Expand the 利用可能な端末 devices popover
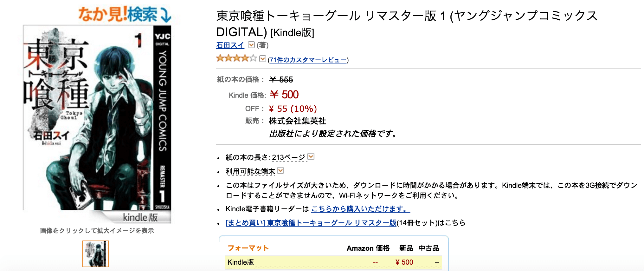 click(x=280, y=171)
